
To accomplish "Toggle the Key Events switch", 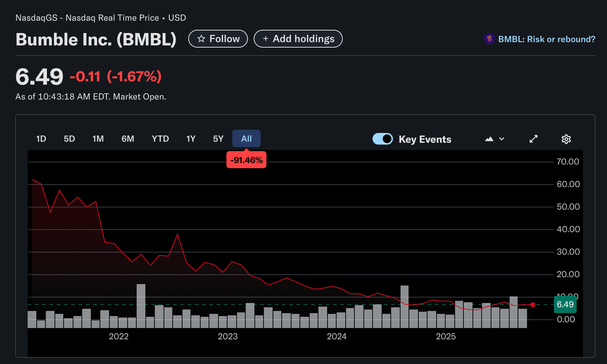I will click(x=383, y=139).
